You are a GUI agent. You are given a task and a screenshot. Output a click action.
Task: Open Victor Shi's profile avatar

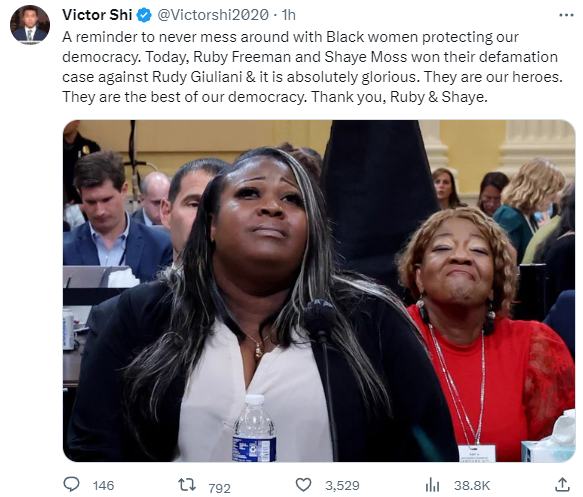[x=30, y=25]
